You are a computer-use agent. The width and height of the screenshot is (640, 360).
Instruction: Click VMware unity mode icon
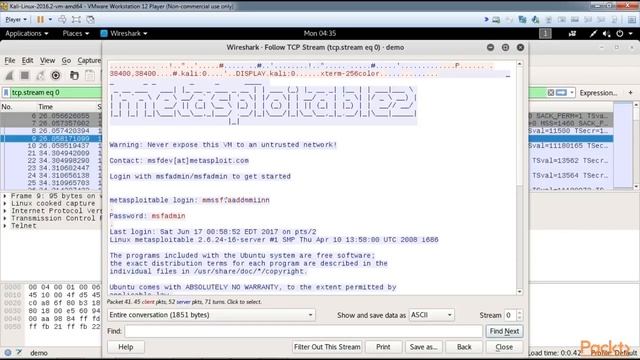91,19
